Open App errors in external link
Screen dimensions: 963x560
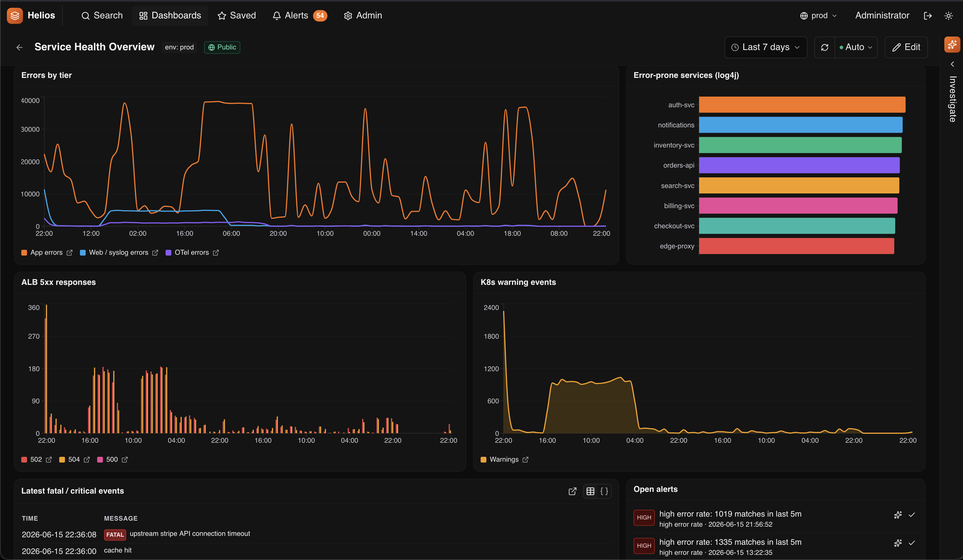point(70,253)
